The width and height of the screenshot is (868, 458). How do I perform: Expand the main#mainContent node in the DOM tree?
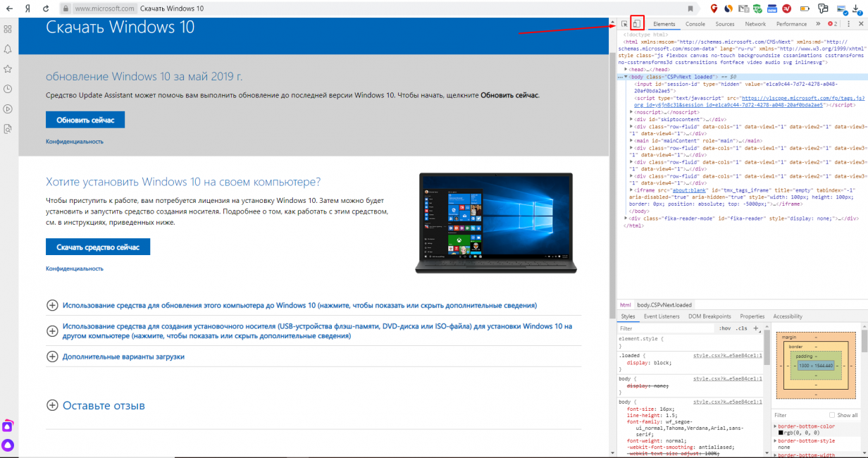pos(631,141)
